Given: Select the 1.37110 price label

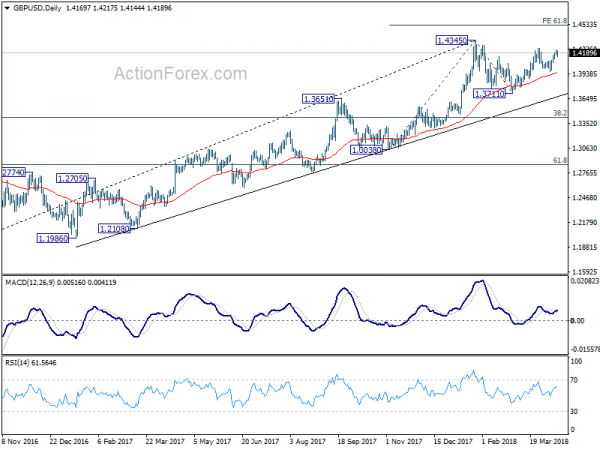Looking at the screenshot, I should (489, 93).
